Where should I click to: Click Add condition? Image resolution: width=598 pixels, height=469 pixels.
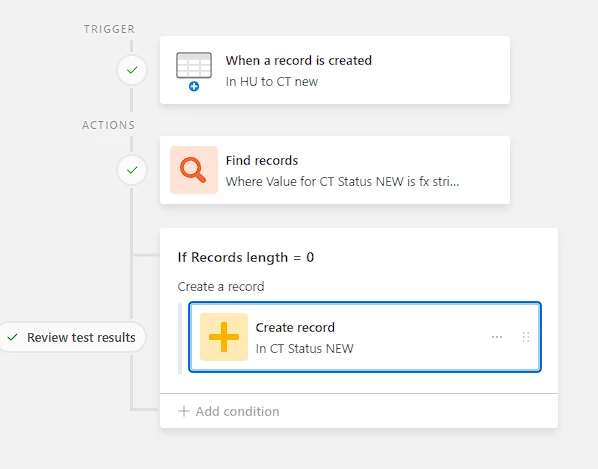coord(229,411)
